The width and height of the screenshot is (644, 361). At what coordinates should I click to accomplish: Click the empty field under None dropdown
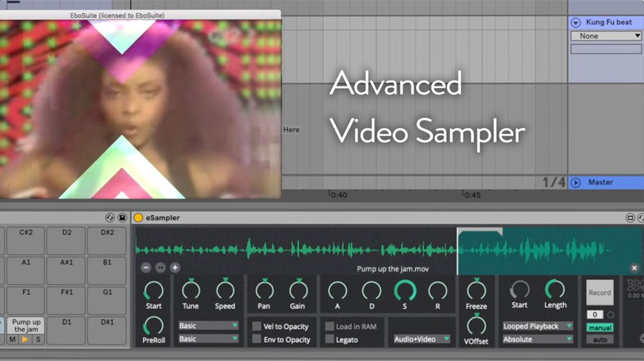point(606,49)
